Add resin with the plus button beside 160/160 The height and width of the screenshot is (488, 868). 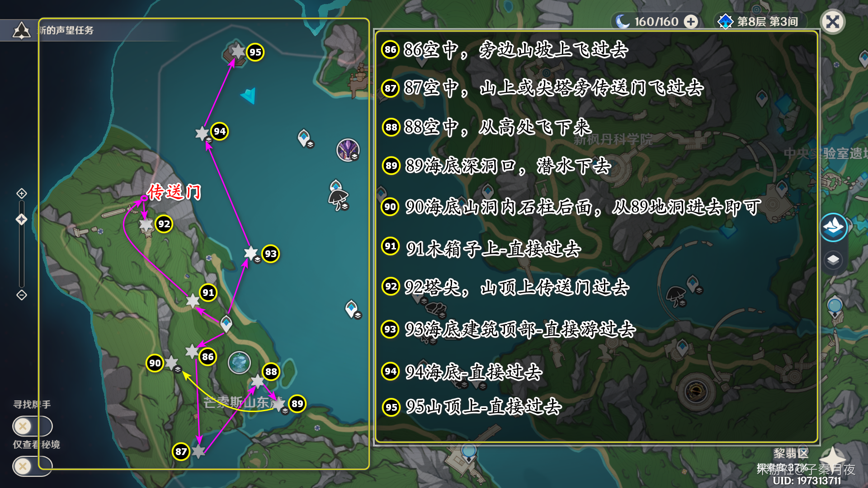click(691, 21)
